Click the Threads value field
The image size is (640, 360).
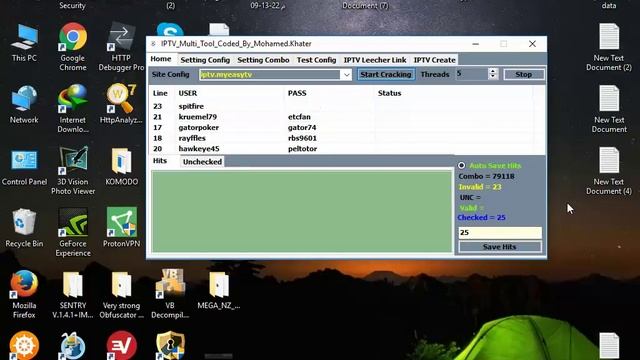(x=472, y=74)
